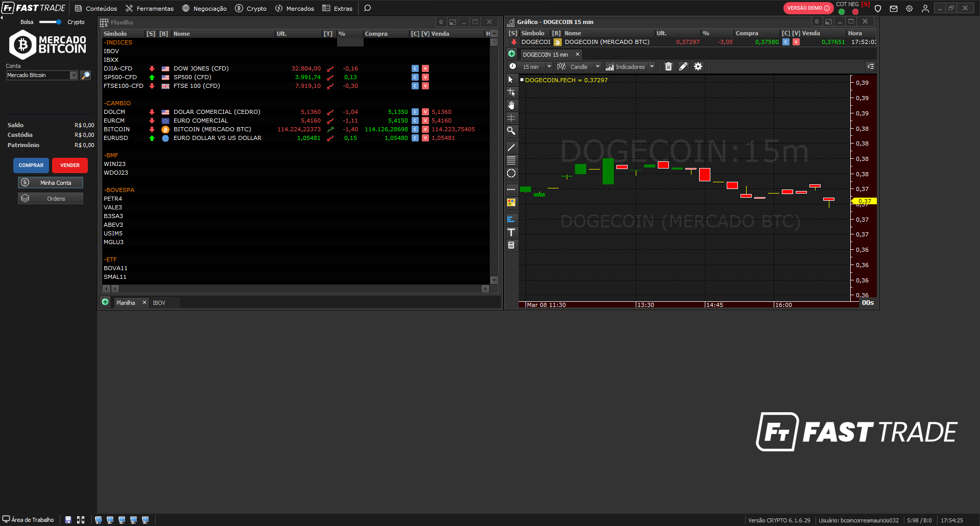Switch to the IBOV tab

[x=159, y=303]
